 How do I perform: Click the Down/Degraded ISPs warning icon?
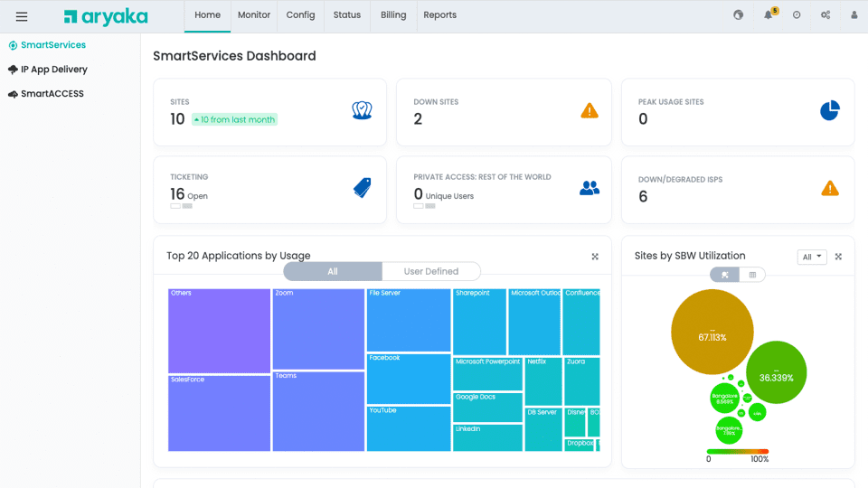point(830,189)
